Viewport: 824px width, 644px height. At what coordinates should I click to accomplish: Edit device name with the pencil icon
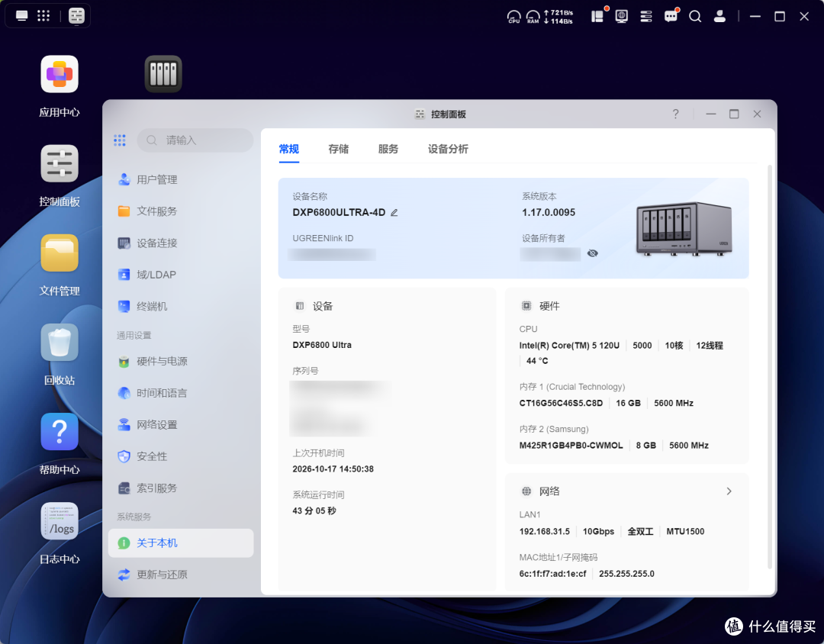[x=394, y=213]
